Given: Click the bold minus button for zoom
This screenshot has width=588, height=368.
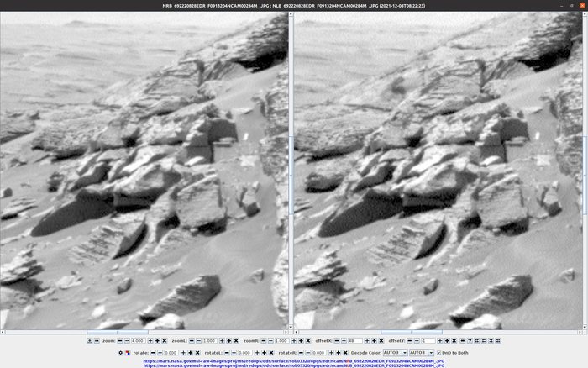Looking at the screenshot, I should tap(120, 341).
